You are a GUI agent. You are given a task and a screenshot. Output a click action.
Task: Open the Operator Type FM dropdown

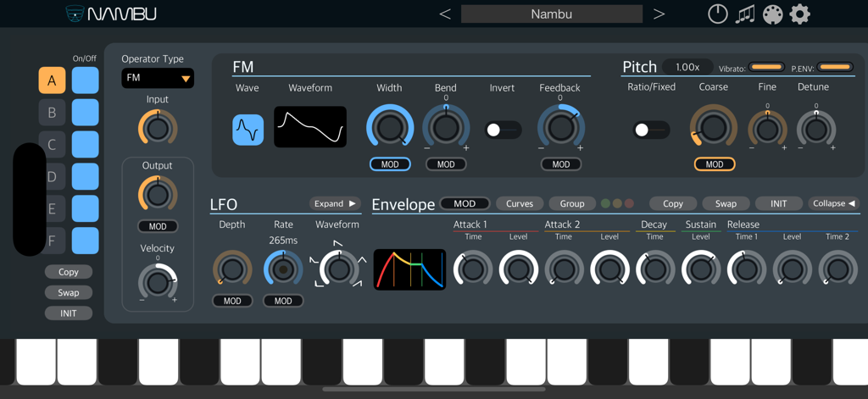[x=158, y=78]
